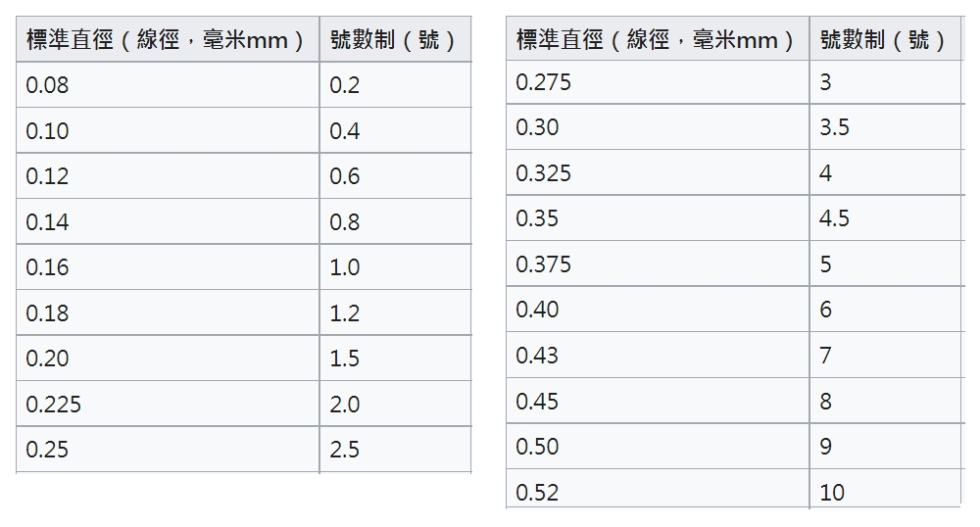Select the gauge number 4.5 cell

point(886,218)
